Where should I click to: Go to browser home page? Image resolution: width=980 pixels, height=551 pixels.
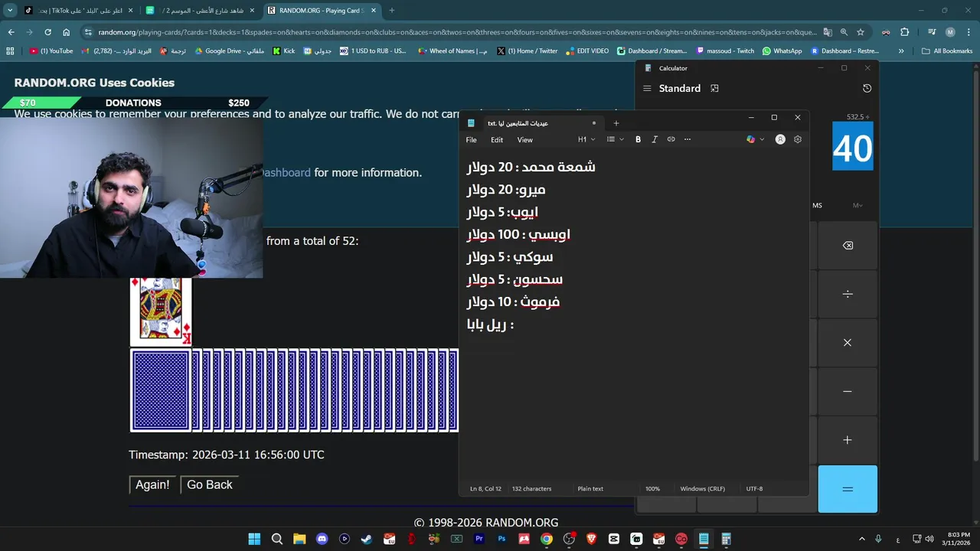66,32
